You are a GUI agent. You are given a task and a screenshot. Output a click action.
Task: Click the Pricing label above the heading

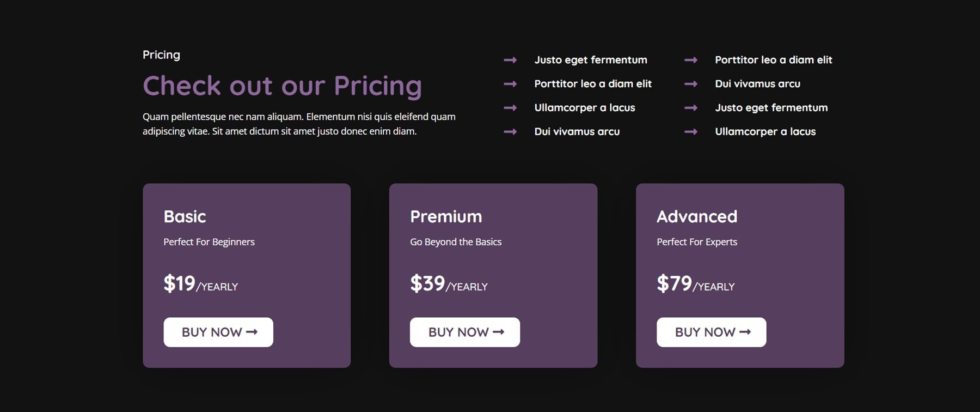point(161,54)
